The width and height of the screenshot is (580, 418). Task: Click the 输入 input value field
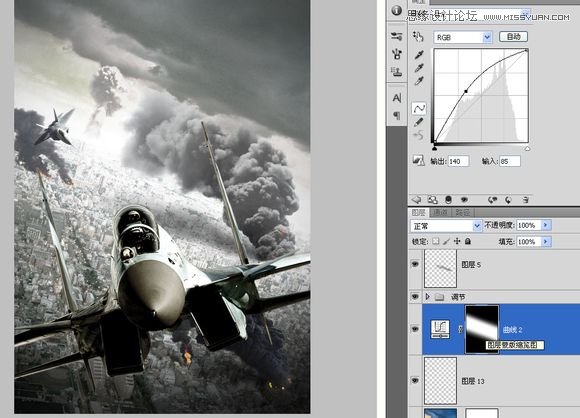tap(510, 161)
